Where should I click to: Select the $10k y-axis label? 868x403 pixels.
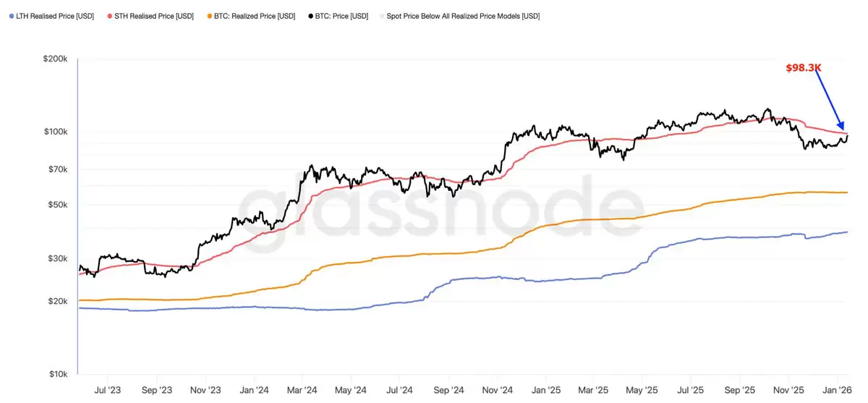(58, 374)
